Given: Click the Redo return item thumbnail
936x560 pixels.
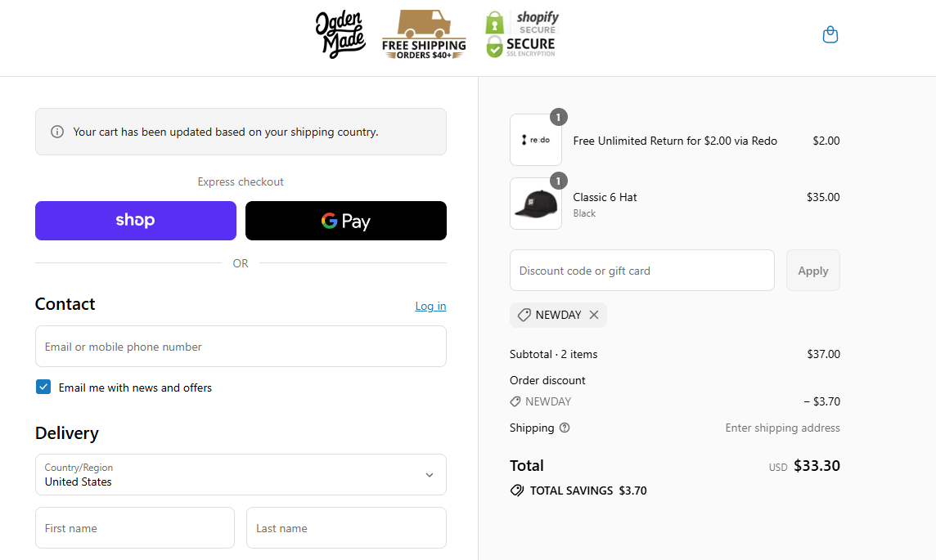Looking at the screenshot, I should click(x=536, y=140).
